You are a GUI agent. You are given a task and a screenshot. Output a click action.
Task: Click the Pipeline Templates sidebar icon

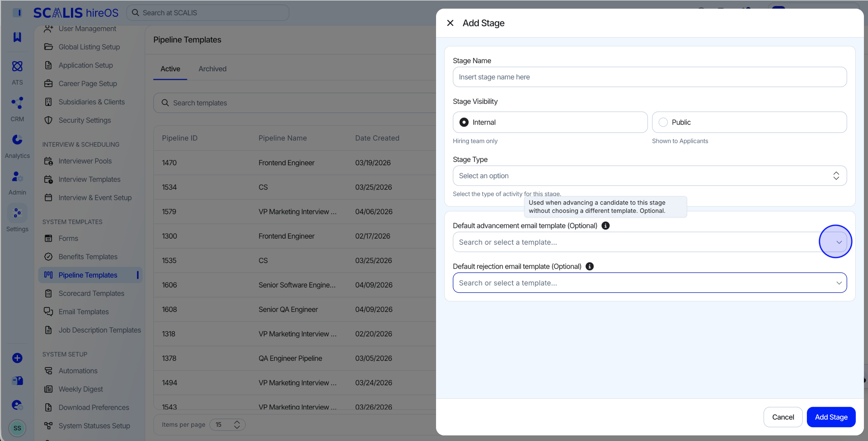pyautogui.click(x=49, y=275)
